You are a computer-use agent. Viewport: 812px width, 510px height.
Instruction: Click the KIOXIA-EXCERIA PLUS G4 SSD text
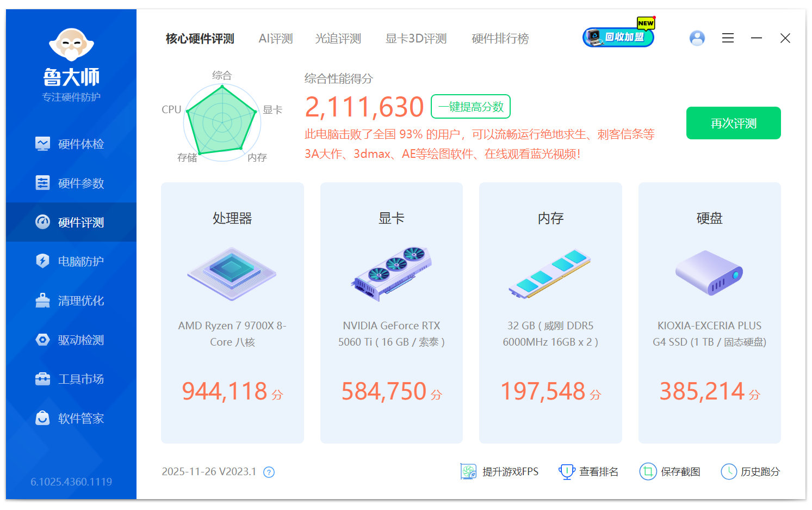[x=709, y=334]
